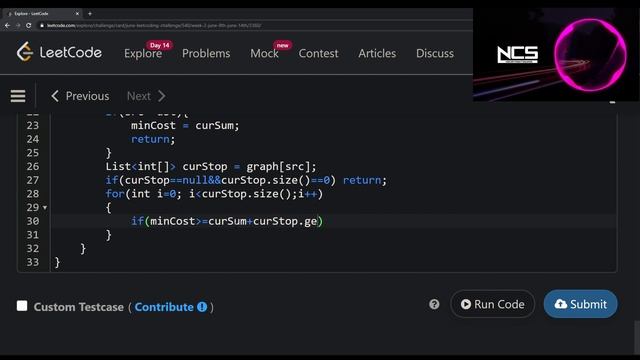
Task: Click the browser address bar URL
Action: point(154,25)
